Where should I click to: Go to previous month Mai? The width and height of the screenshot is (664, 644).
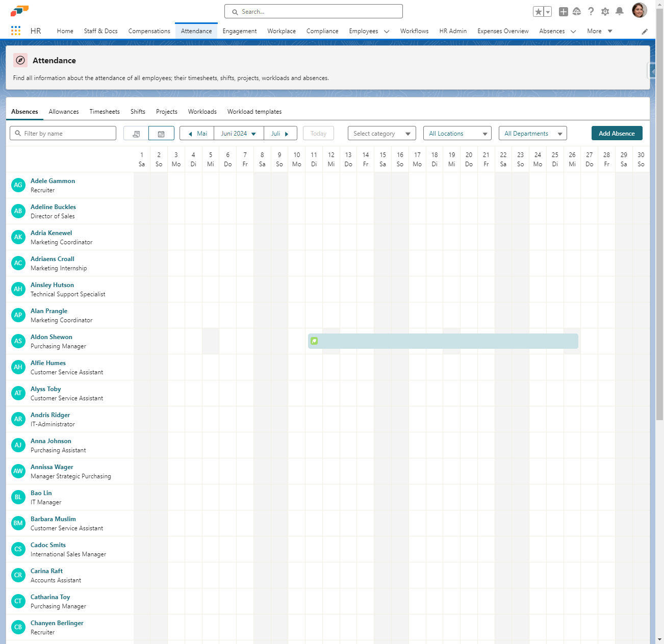tap(197, 134)
